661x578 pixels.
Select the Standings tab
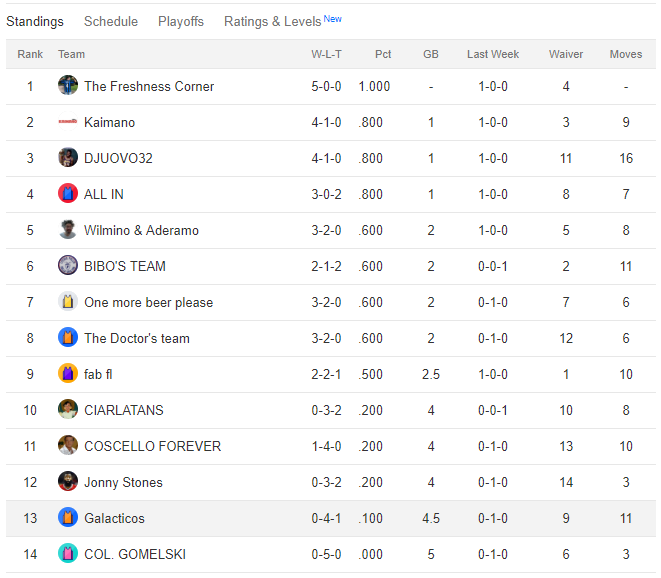pos(35,21)
